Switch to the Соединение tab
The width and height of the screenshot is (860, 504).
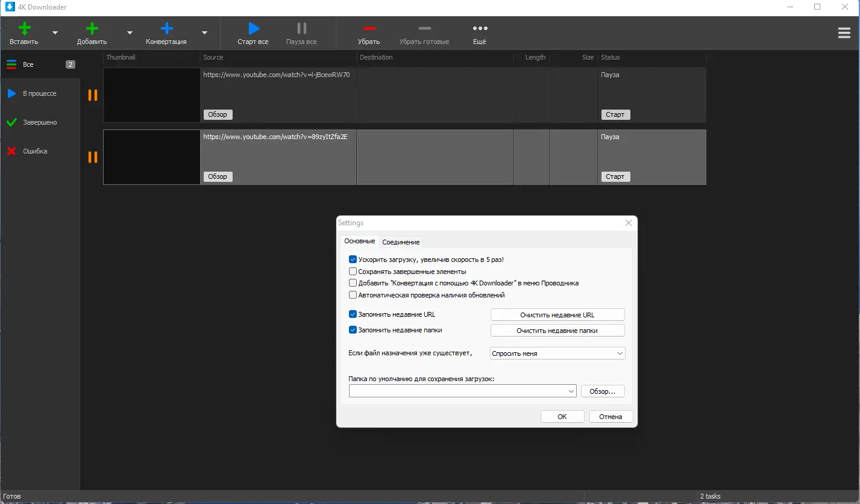tap(401, 242)
